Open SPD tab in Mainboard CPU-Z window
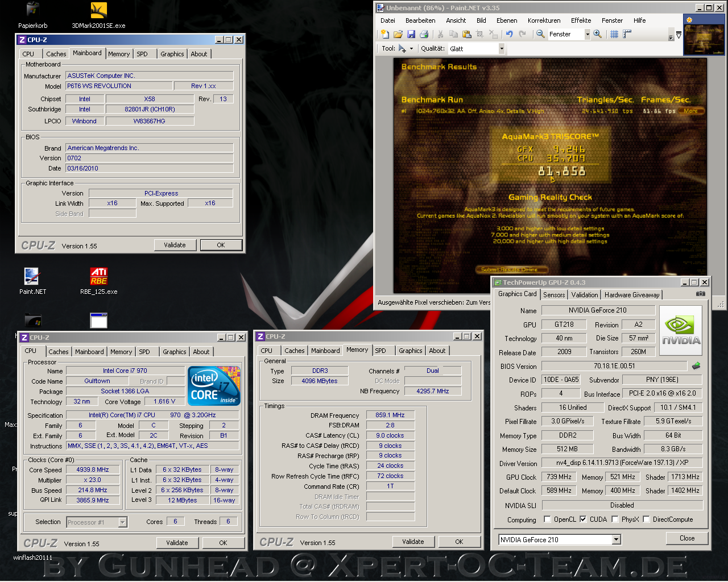This screenshot has width=728, height=582. (142, 54)
